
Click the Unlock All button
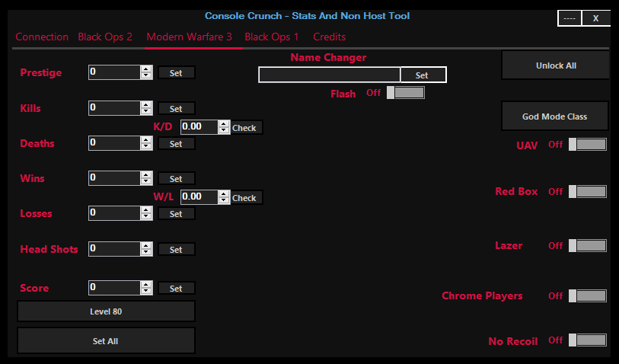coord(556,65)
